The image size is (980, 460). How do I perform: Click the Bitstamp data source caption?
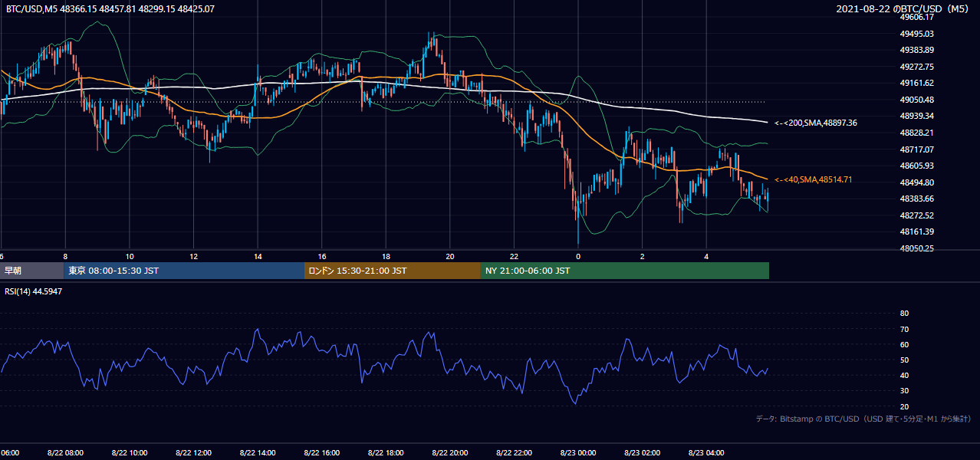[863, 419]
